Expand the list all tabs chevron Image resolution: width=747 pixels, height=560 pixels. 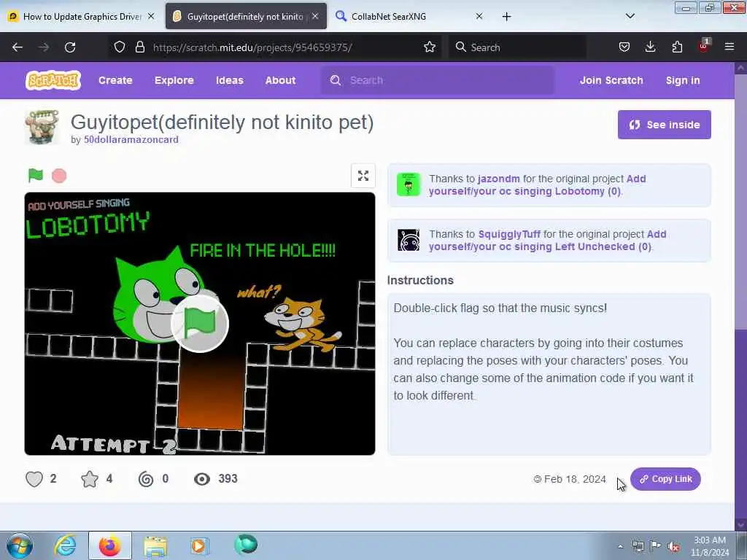click(x=630, y=16)
